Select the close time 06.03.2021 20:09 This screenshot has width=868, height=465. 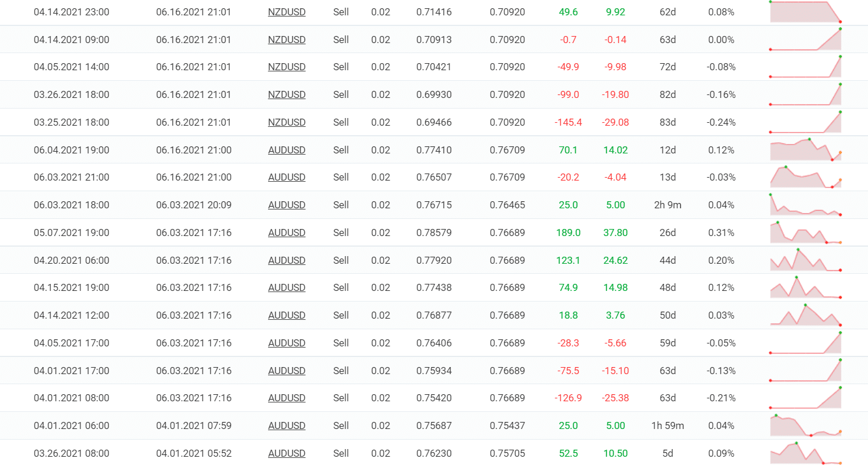194,205
